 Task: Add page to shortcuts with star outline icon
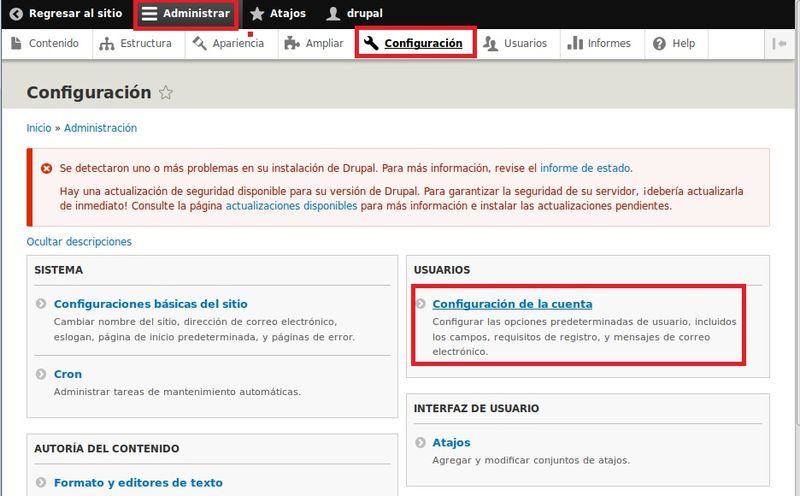point(165,92)
